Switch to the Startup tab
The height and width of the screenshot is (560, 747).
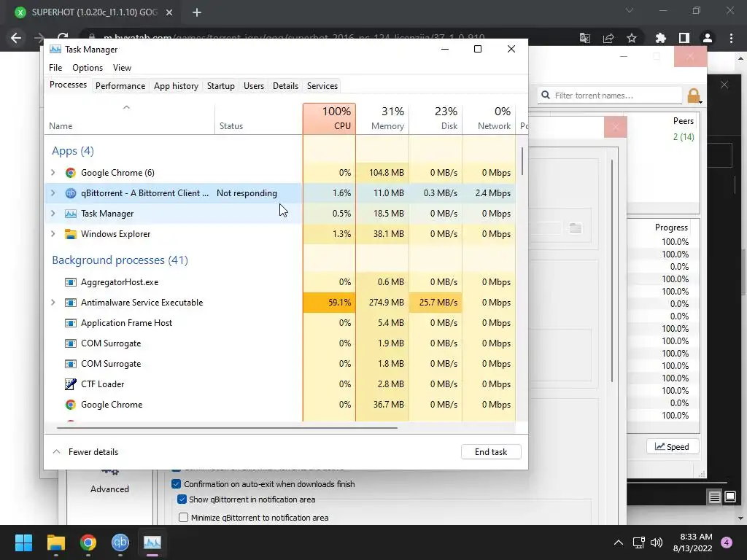[x=220, y=86]
